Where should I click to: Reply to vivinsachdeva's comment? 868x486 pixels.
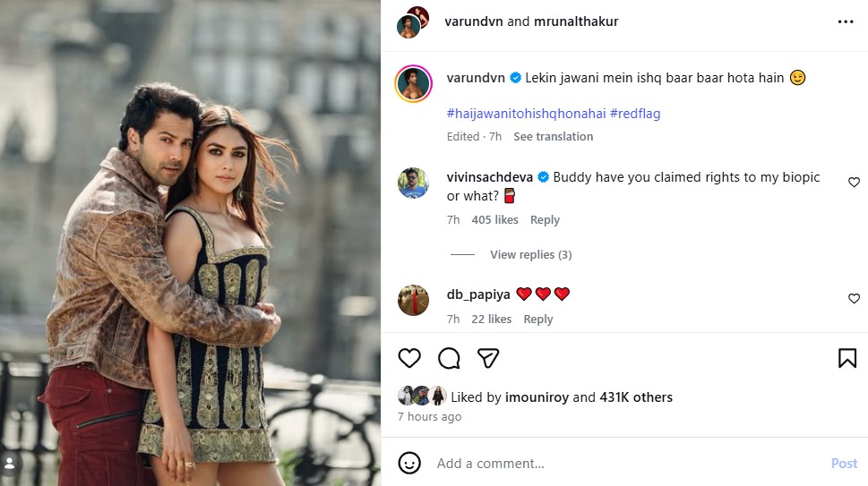pos(545,220)
